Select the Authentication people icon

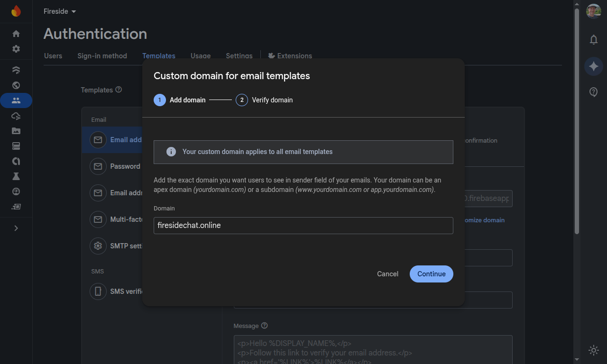click(16, 100)
